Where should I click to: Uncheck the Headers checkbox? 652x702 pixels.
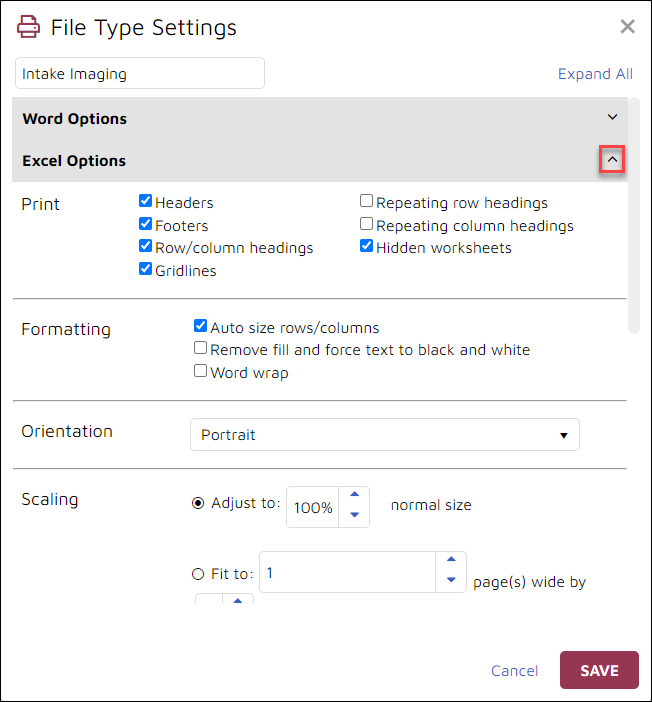[x=146, y=201]
